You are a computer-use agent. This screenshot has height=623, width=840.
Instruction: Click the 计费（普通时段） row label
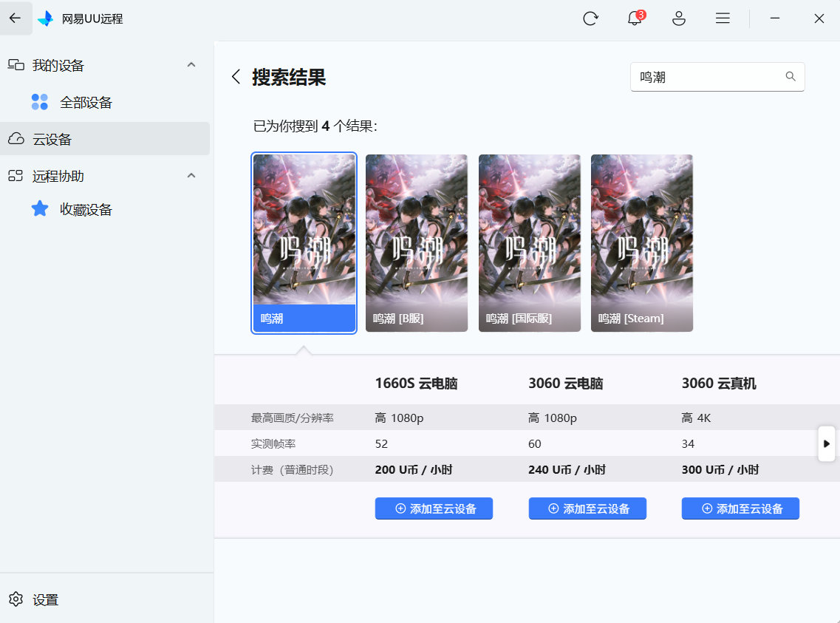click(x=293, y=470)
